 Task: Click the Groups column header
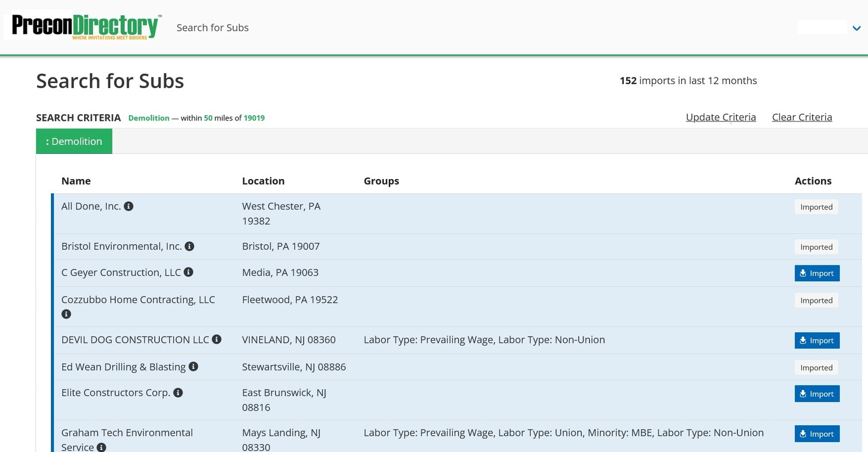(x=381, y=181)
